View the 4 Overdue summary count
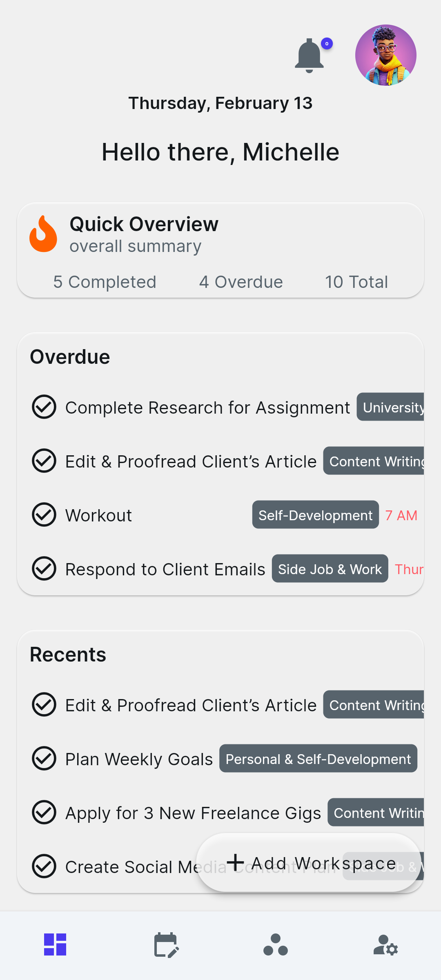The image size is (441, 980). [241, 282]
